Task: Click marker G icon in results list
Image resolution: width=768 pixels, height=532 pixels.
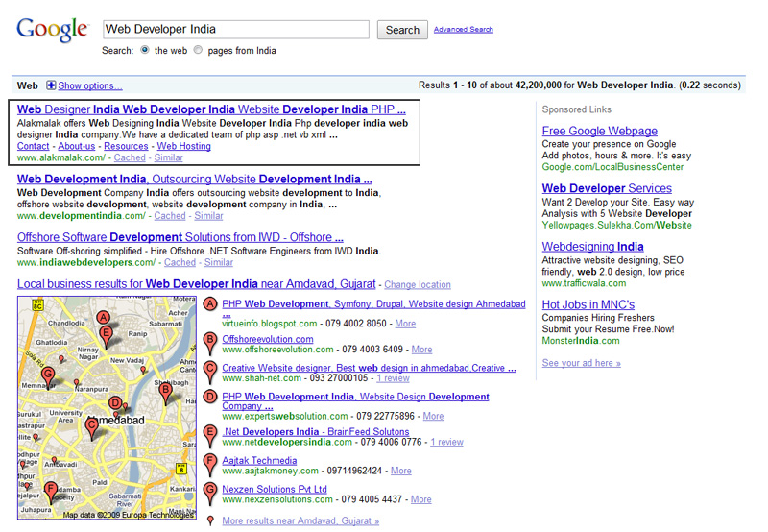Action: click(209, 494)
